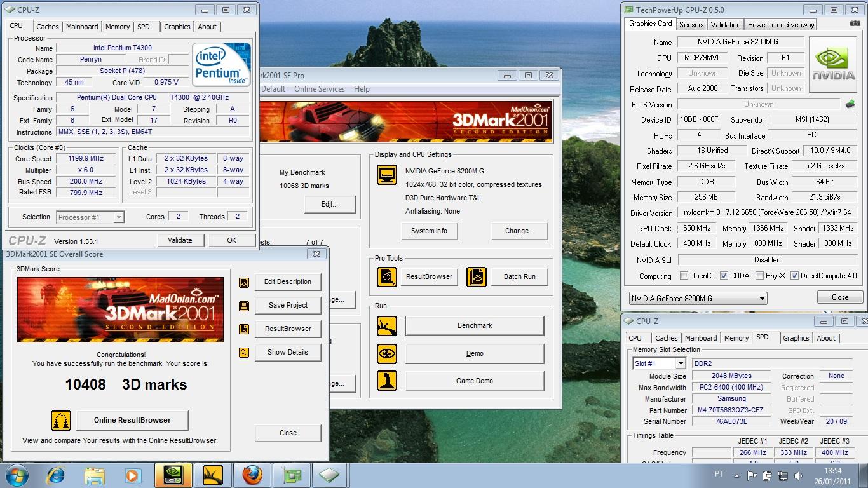Click the Part Number field M4 70T5663QZ3-CF7
Image resolution: width=868 pixels, height=488 pixels.
(x=731, y=410)
